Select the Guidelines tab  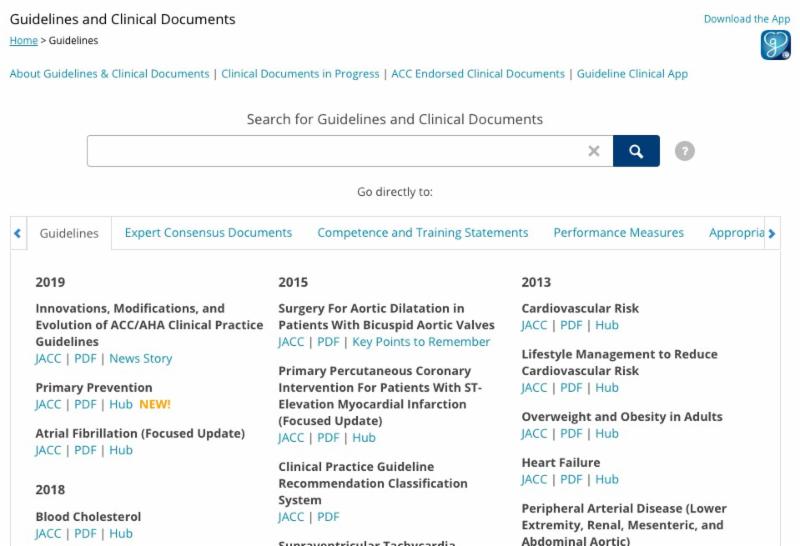tap(69, 234)
